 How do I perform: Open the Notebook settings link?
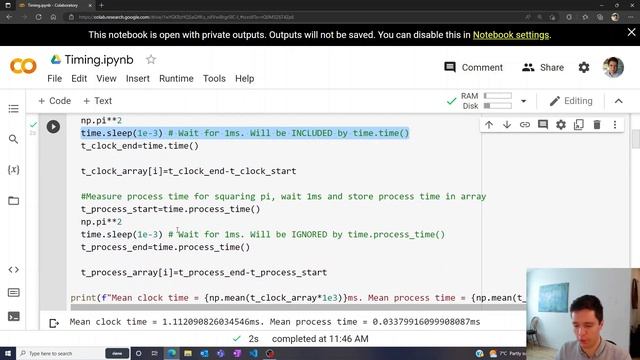coord(511,35)
